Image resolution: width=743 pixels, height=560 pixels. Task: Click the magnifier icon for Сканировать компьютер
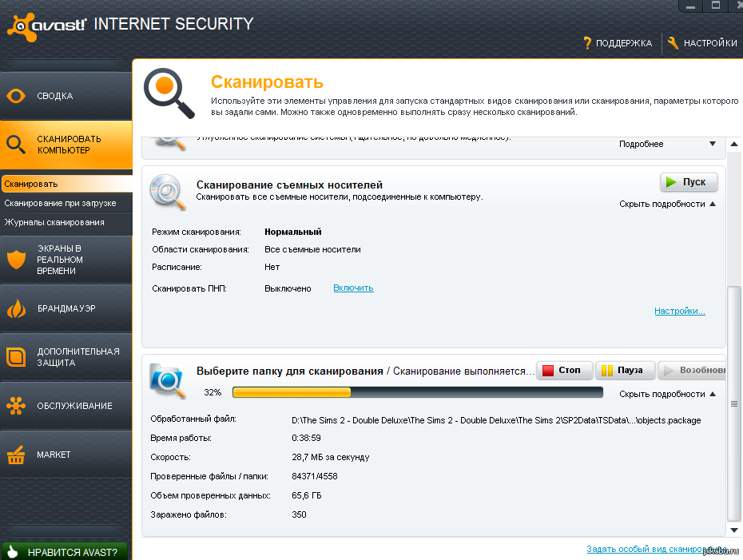pyautogui.click(x=17, y=145)
